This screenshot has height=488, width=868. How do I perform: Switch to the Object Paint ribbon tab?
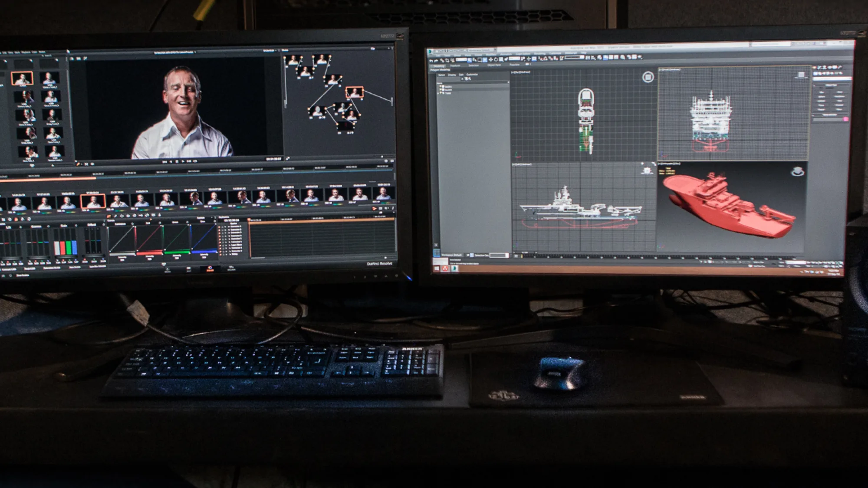pyautogui.click(x=494, y=66)
